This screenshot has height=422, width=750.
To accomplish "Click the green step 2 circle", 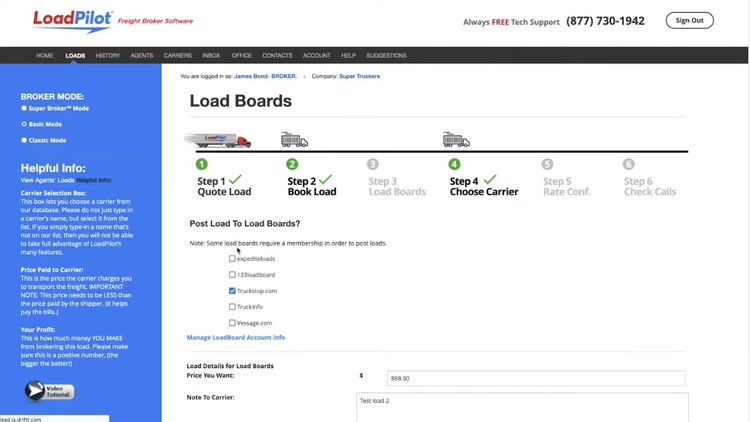I will click(292, 164).
